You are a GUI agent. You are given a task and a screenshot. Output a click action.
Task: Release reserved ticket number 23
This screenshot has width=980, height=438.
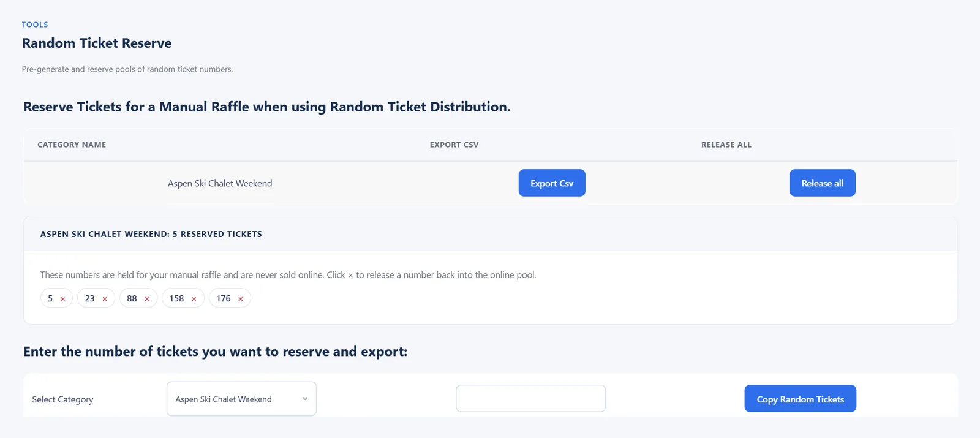click(x=105, y=299)
